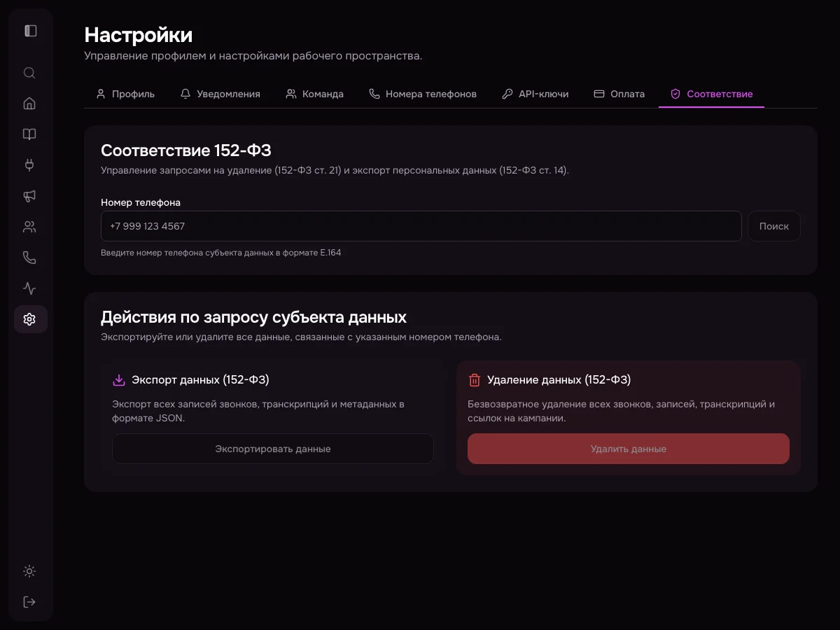
Task: Log out using the exit icon
Action: click(x=29, y=601)
